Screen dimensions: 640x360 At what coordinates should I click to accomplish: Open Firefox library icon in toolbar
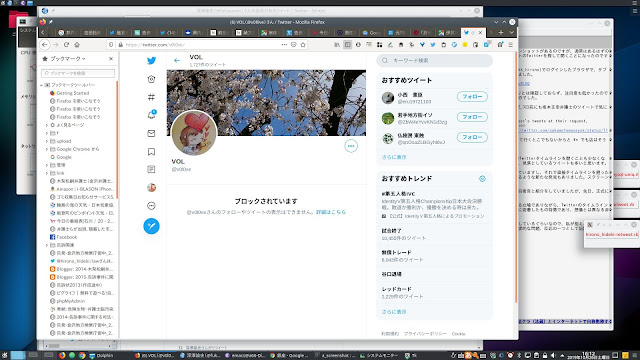pyautogui.click(x=337, y=44)
